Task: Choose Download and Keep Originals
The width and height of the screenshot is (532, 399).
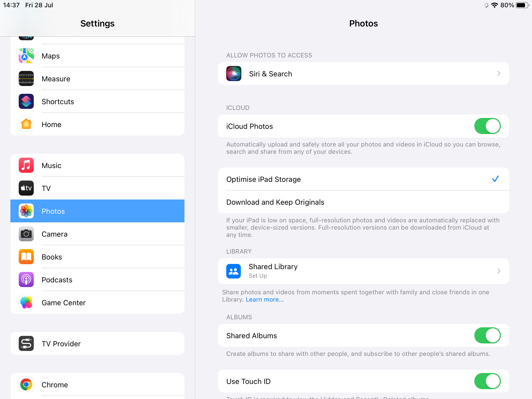Action: tap(363, 202)
